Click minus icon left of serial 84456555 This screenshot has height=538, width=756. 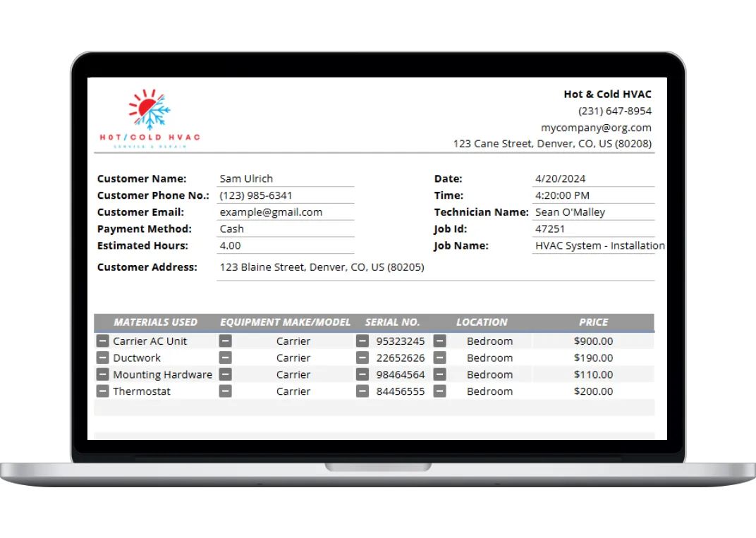(x=362, y=391)
